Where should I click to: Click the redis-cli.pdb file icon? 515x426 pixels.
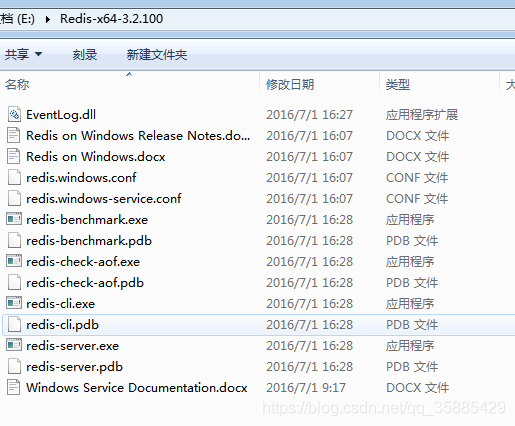coord(14,325)
